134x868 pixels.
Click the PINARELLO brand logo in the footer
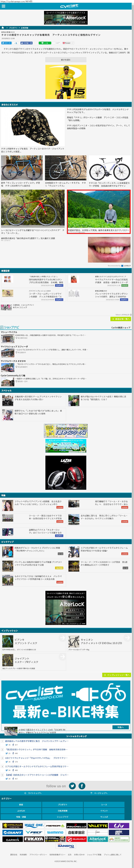(x=76, y=826)
